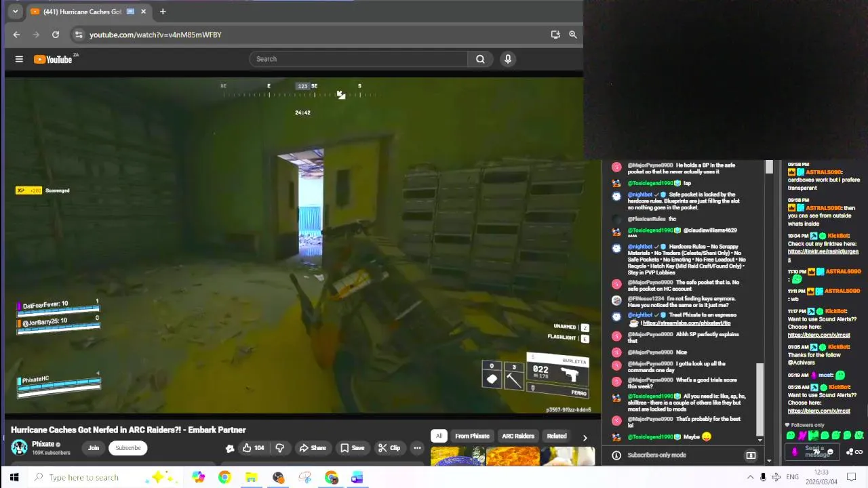Image resolution: width=868 pixels, height=488 pixels.
Task: Click the Thanks icon beside like button
Action: pyautogui.click(x=230, y=448)
